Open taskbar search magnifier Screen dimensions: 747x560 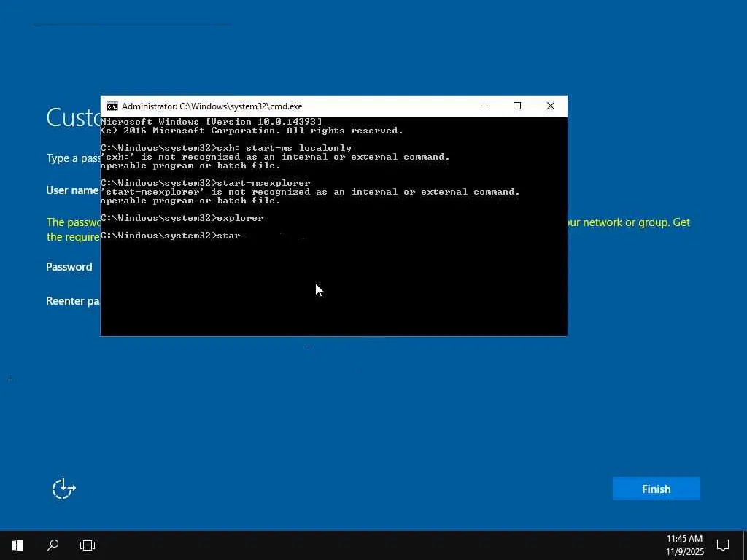[53, 545]
